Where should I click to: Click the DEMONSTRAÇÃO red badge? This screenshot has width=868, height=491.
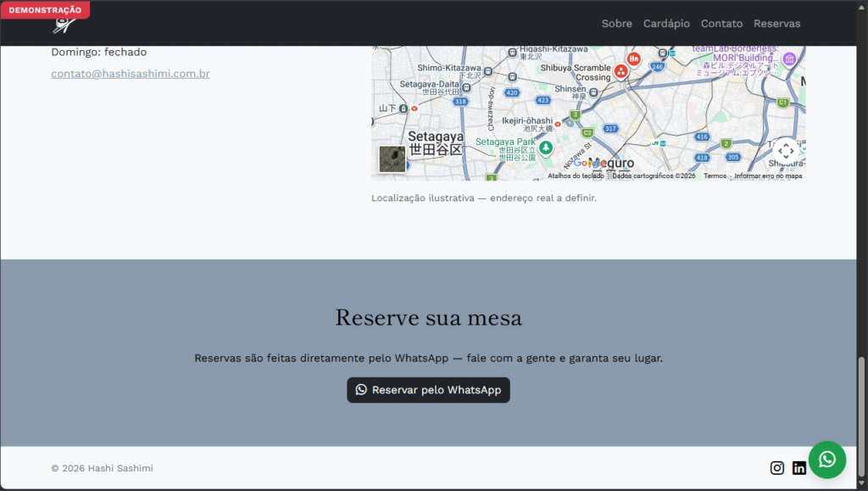click(46, 10)
